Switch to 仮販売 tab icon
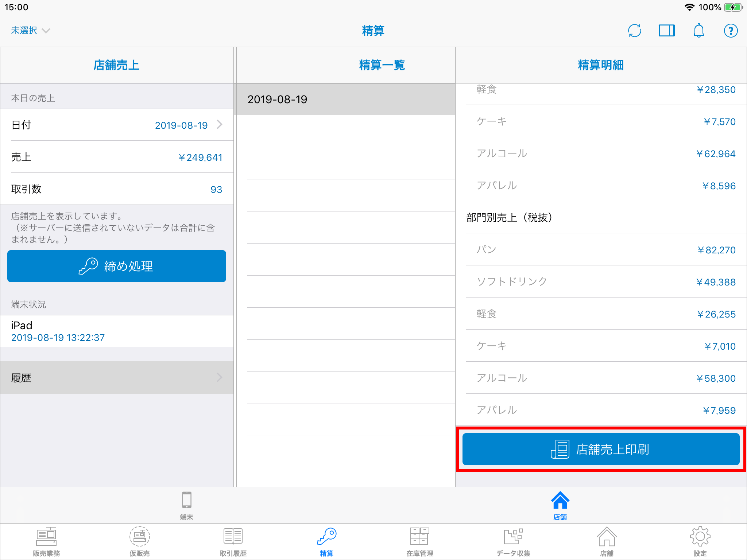Viewport: 747px width, 560px height. pyautogui.click(x=140, y=541)
